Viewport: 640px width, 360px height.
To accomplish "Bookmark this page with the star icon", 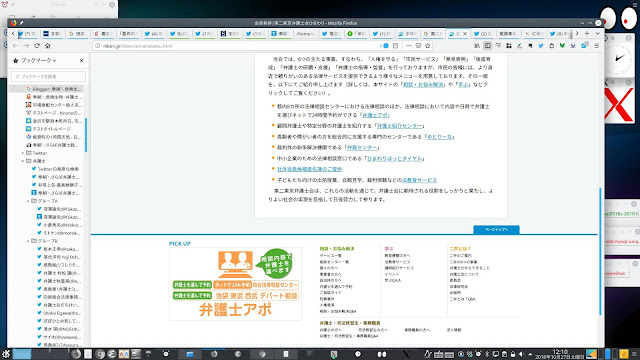I will [x=428, y=46].
